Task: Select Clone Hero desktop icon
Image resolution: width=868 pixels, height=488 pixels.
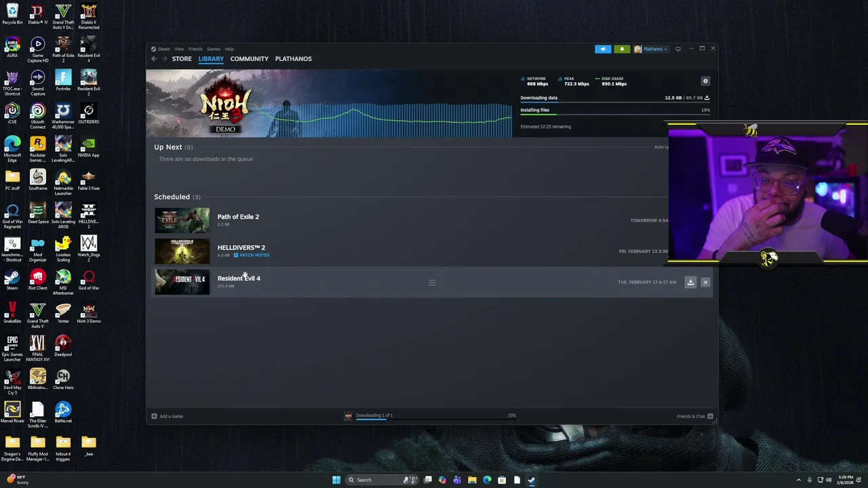Action: tap(63, 380)
